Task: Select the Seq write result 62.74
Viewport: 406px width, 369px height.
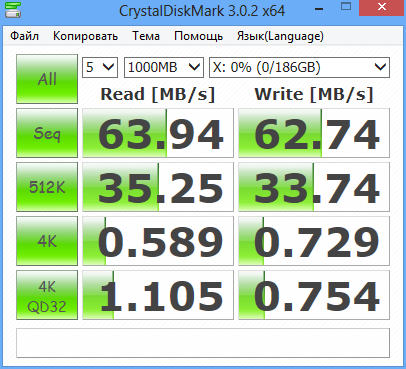Action: pyautogui.click(x=314, y=133)
